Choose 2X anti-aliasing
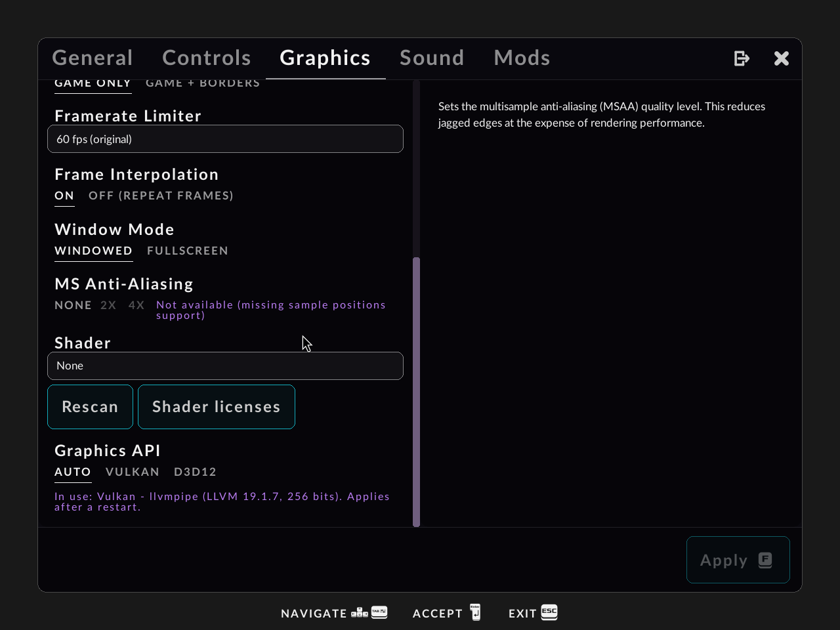Viewport: 840px width, 630px height. coord(108,305)
